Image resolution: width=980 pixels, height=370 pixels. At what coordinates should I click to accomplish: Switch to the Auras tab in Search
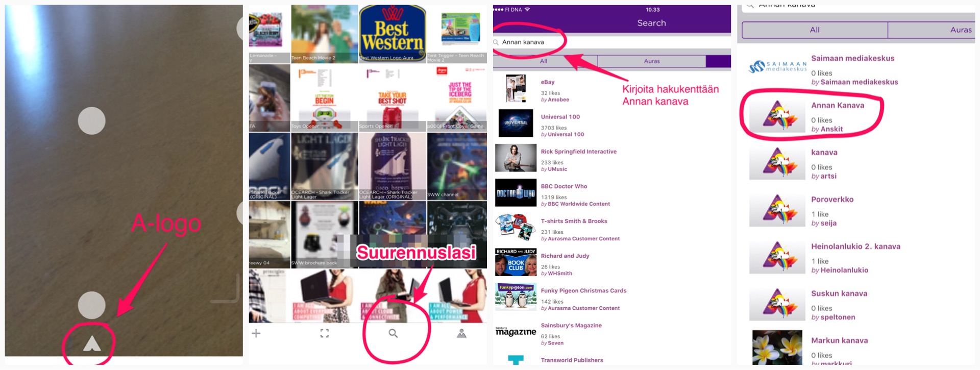[x=652, y=61]
